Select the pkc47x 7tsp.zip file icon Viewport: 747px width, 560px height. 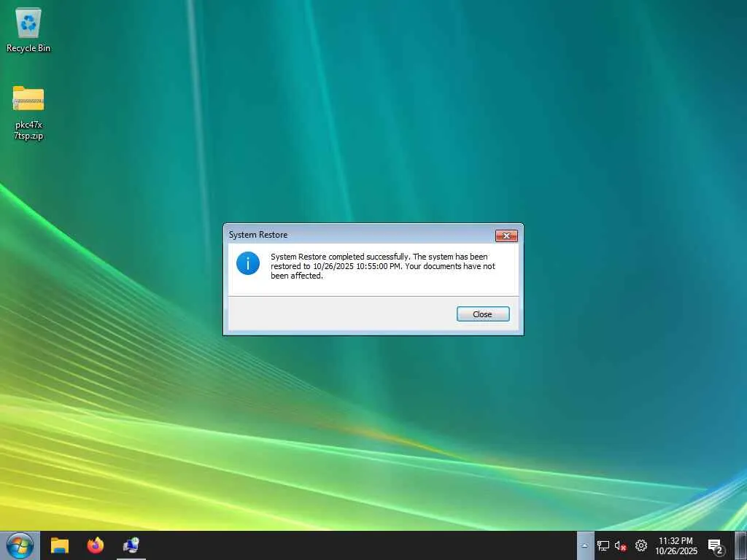tap(28, 112)
